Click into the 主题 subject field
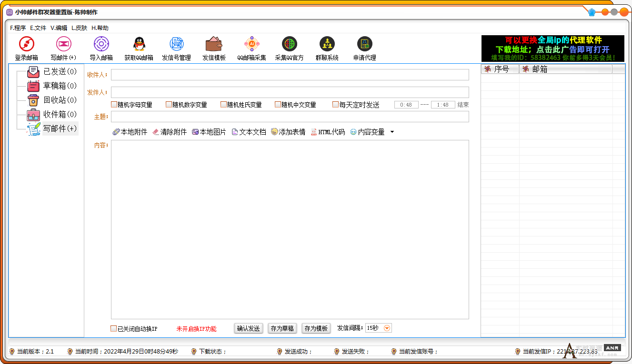 tap(290, 117)
